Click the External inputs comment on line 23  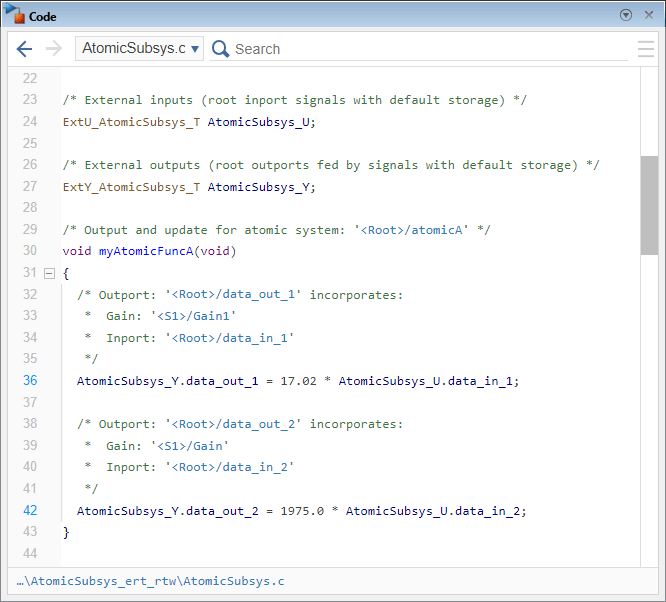[295, 100]
